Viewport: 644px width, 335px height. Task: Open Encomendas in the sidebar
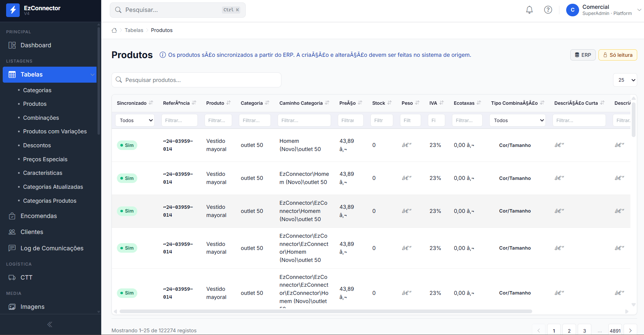(50, 216)
